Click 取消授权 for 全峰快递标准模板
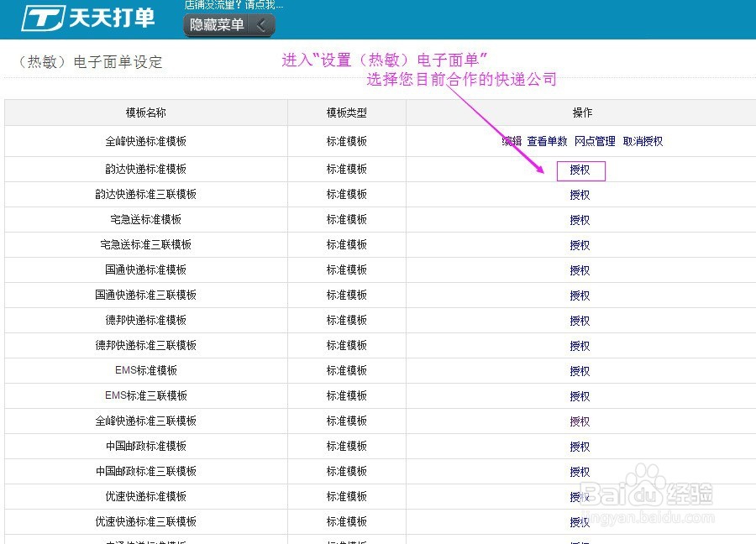 coord(643,141)
